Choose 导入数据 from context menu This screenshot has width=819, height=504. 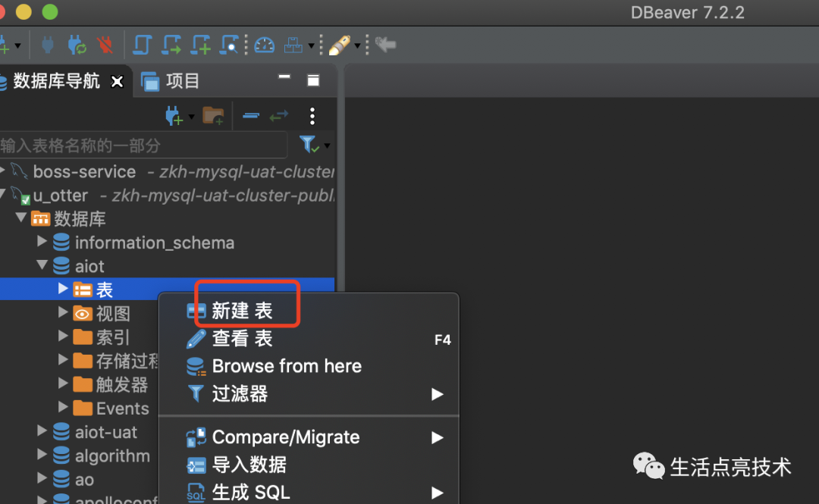pos(309,465)
